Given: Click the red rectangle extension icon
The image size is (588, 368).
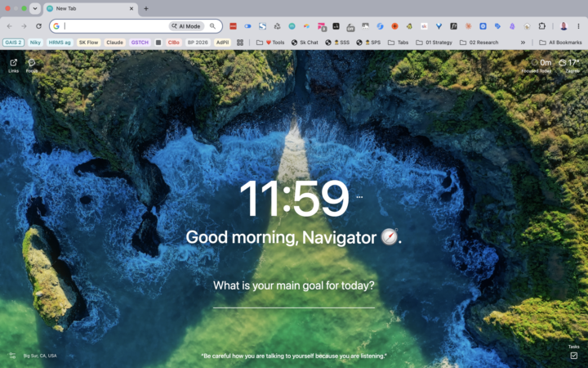Looking at the screenshot, I should (x=233, y=26).
